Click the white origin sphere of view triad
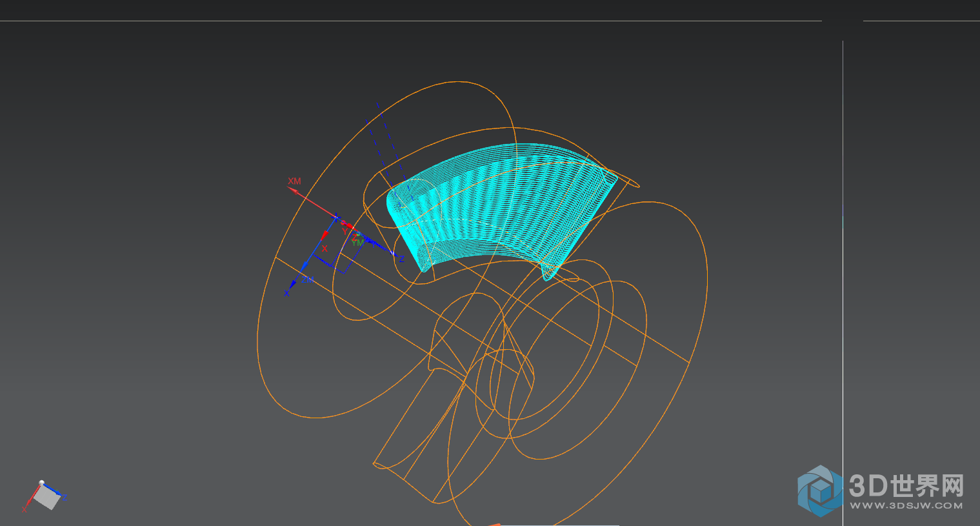Image resolution: width=980 pixels, height=526 pixels. tap(41, 482)
